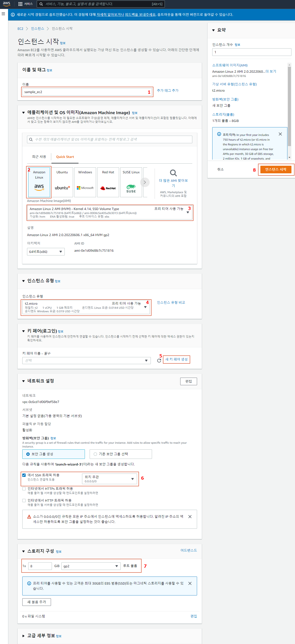This screenshot has width=295, height=644.
Task: Click 새 키 페어 생성 link
Action: (176, 359)
